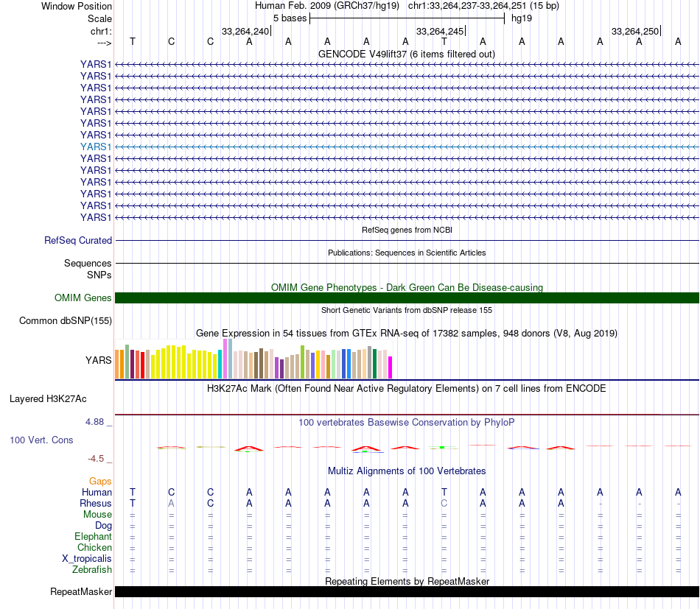
Task: Click the Gaps row label
Action: tap(100, 481)
